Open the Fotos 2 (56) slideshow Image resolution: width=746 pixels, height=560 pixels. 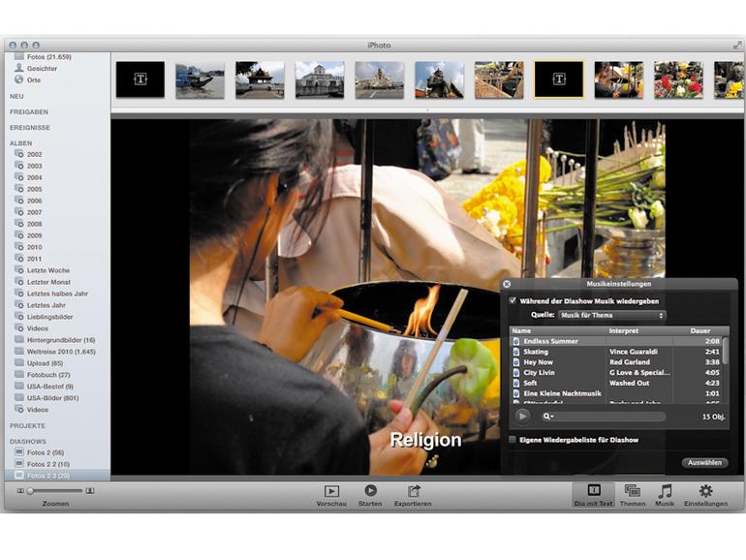coord(46,452)
